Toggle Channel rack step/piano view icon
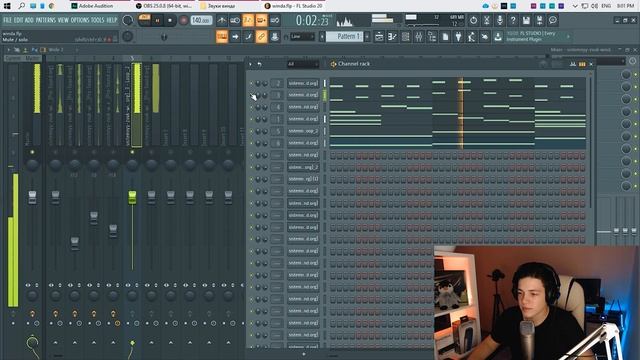The width and height of the screenshot is (640, 360). click(582, 64)
